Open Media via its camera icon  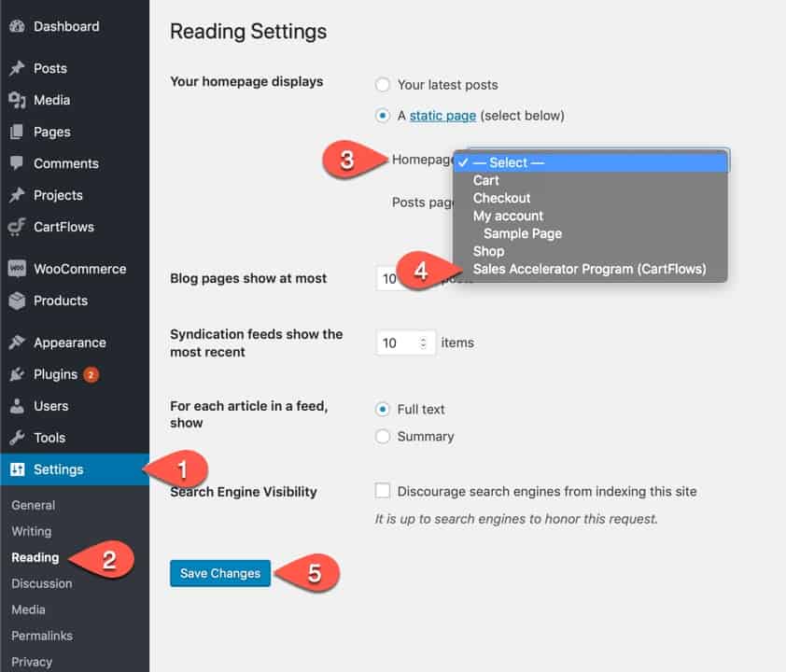coord(17,100)
